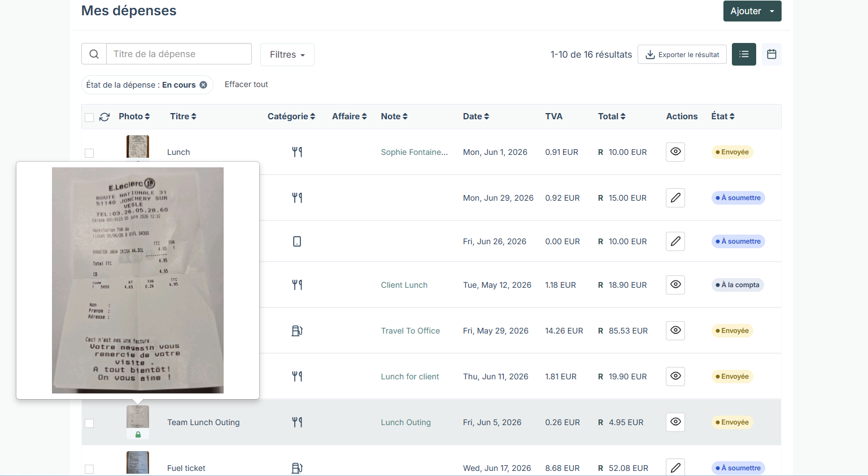Click restaurant icon in Lunch for client row

(x=297, y=377)
